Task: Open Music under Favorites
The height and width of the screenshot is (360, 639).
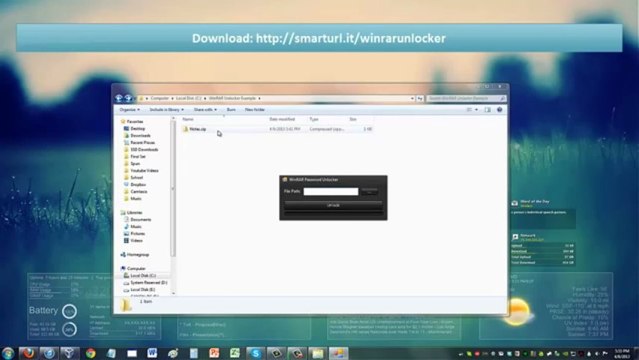Action: pos(136,199)
